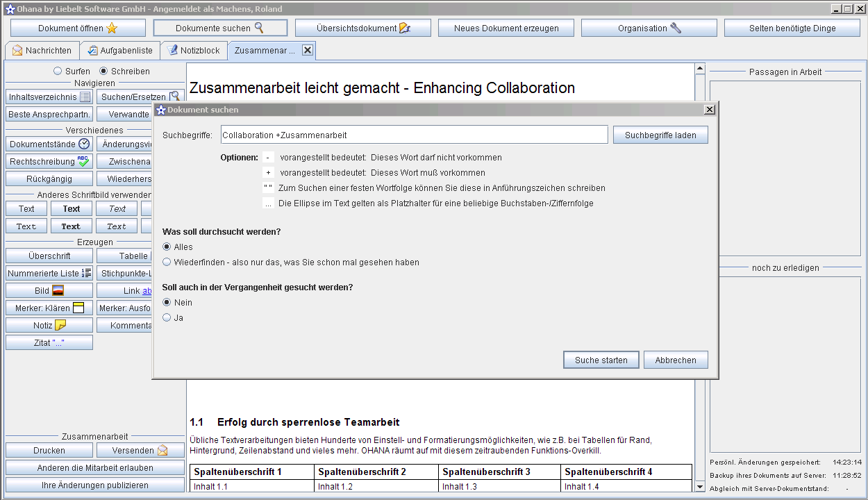
Task: Run Rechtschreibung spell check icon
Action: [83, 161]
